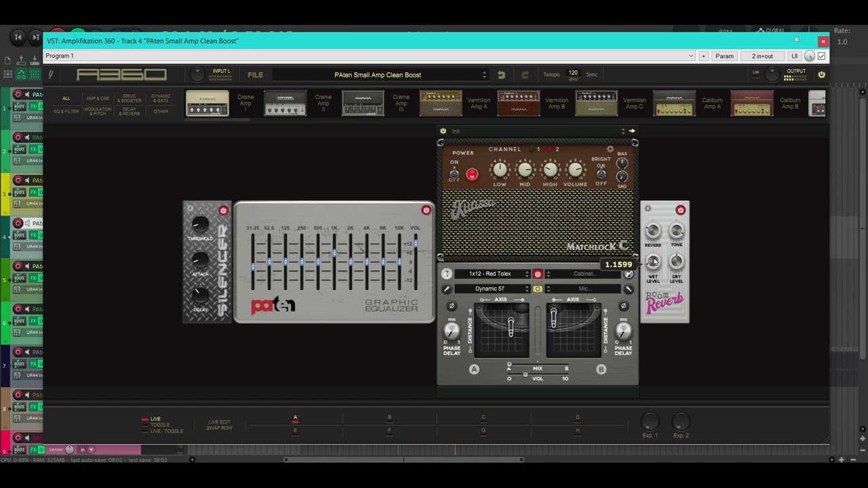
Task: Select the AMP & CAB category
Action: click(98, 98)
